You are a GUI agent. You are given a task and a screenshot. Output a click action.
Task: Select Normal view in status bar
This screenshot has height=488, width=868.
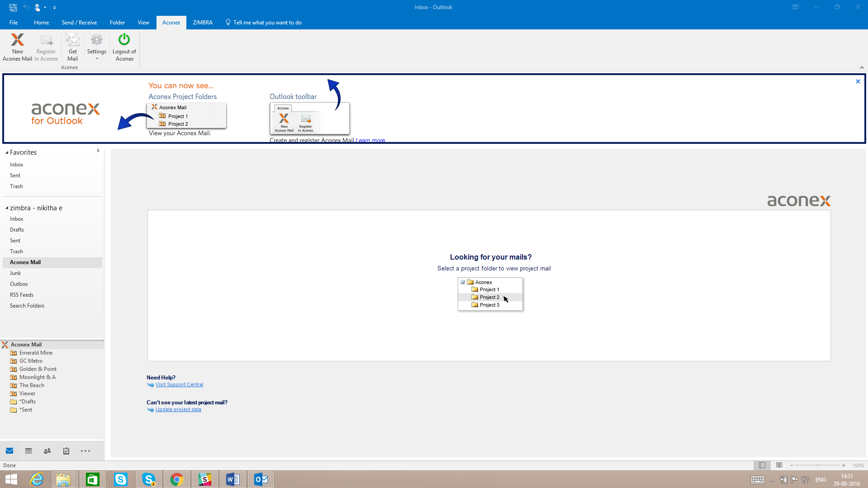click(762, 465)
